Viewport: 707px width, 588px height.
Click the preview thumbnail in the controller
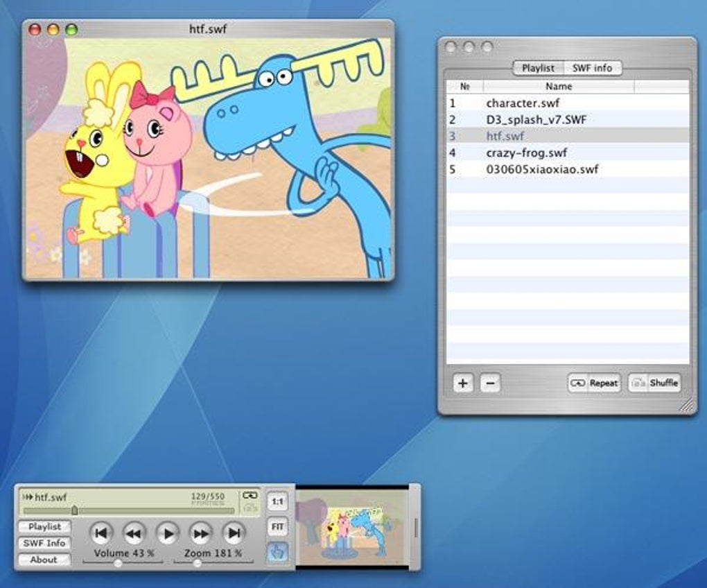point(352,526)
